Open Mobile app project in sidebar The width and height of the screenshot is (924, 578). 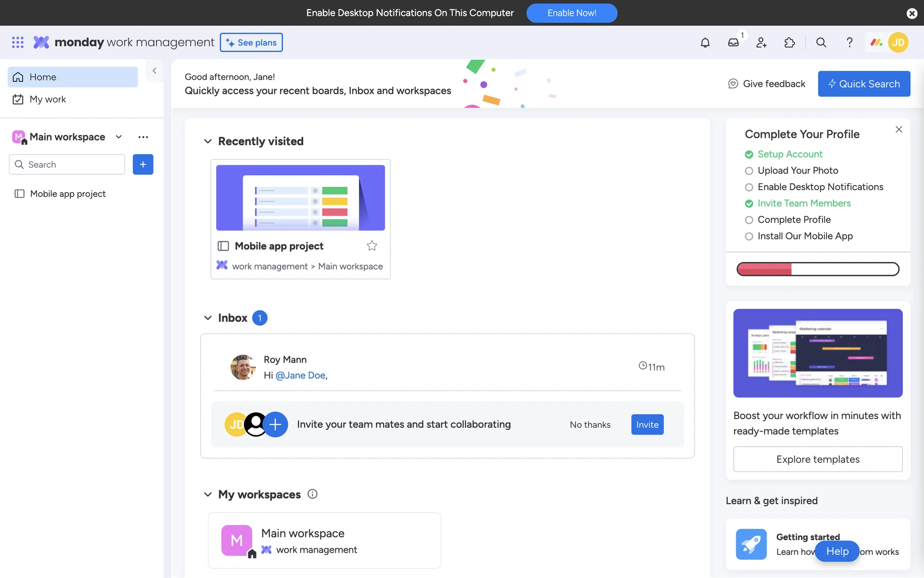68,194
